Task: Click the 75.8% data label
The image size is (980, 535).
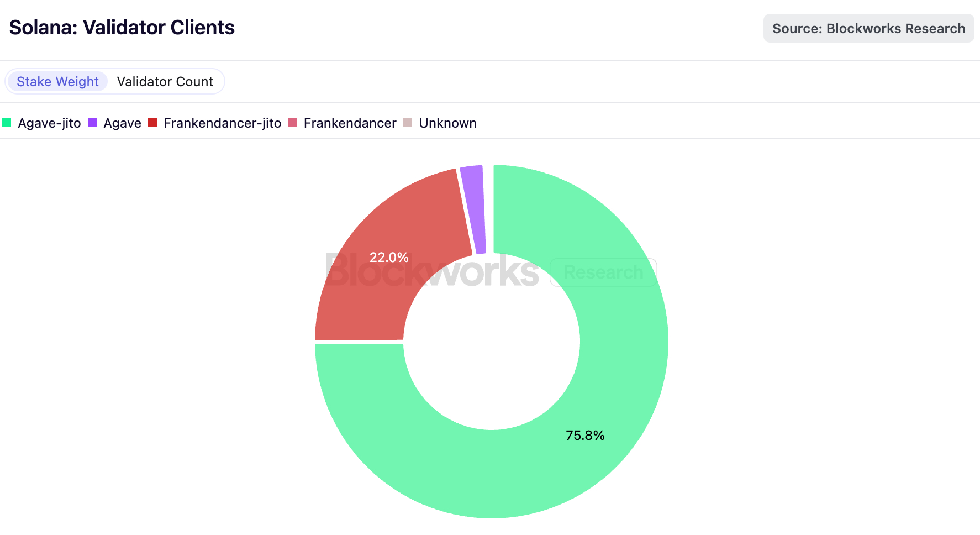Action: (x=585, y=436)
